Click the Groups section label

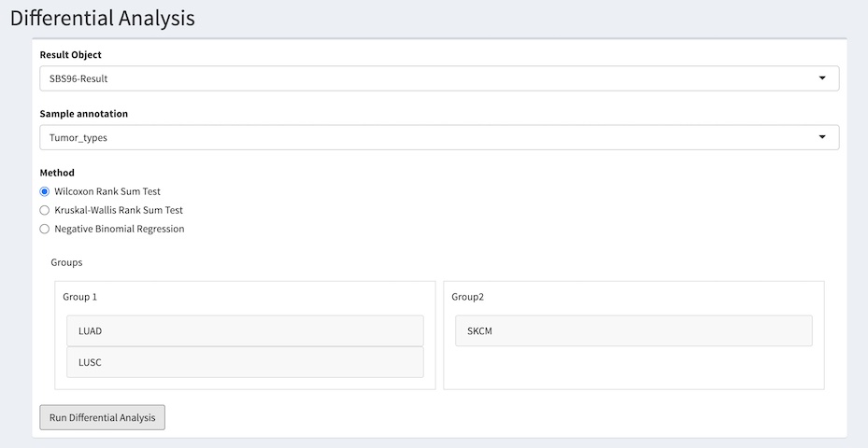(x=66, y=262)
